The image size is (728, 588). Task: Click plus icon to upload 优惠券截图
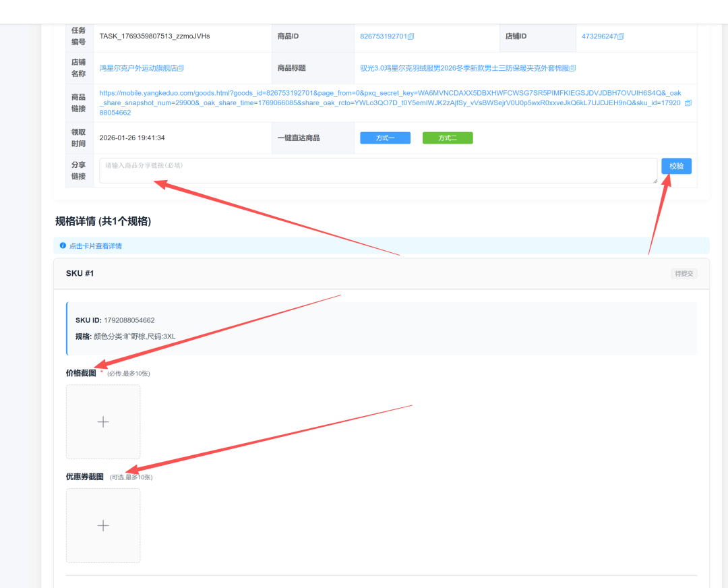pyautogui.click(x=103, y=526)
